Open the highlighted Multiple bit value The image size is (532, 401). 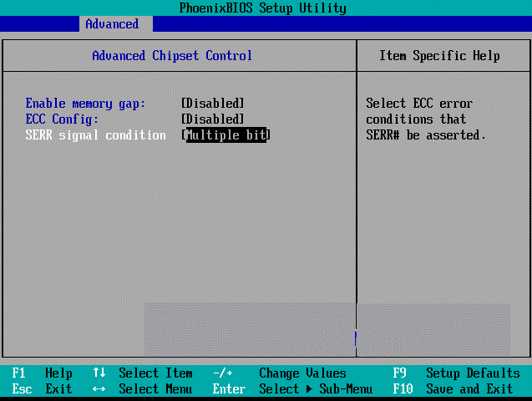tap(226, 135)
